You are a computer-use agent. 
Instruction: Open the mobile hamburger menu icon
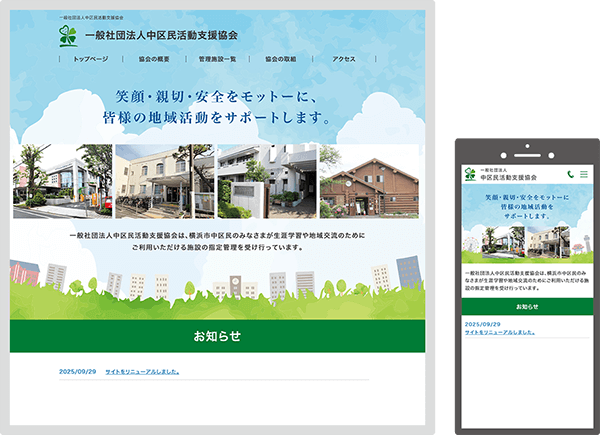coord(584,174)
